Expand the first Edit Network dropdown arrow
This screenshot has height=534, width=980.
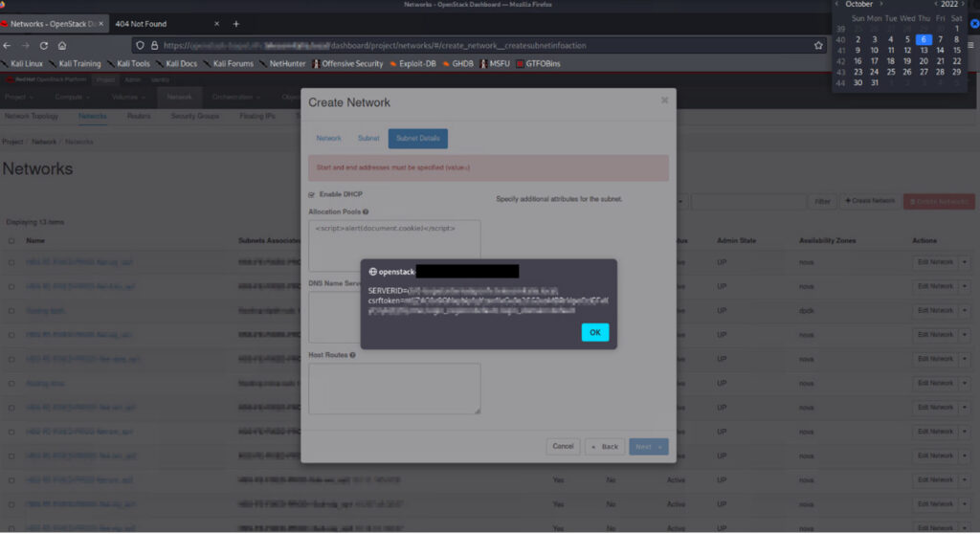965,261
